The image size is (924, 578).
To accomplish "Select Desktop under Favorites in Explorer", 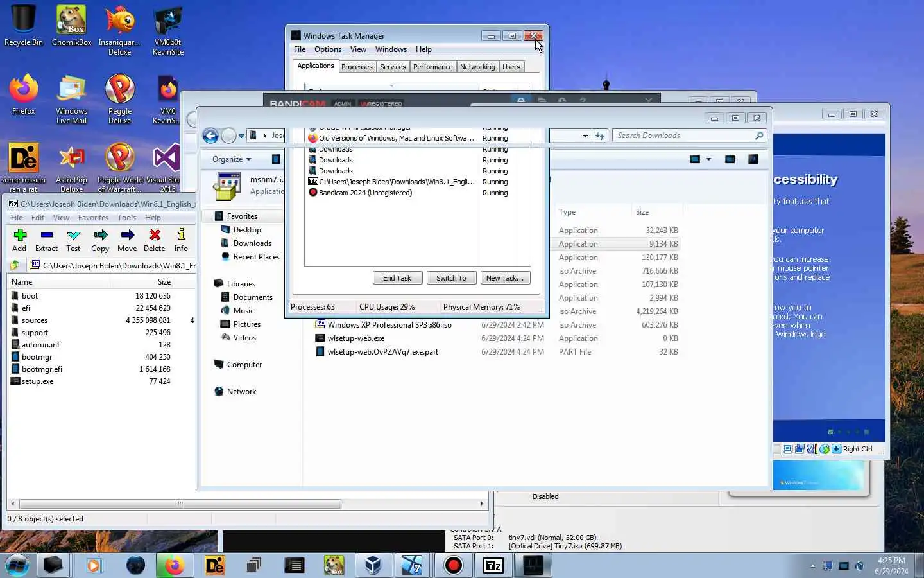I will click(x=247, y=230).
